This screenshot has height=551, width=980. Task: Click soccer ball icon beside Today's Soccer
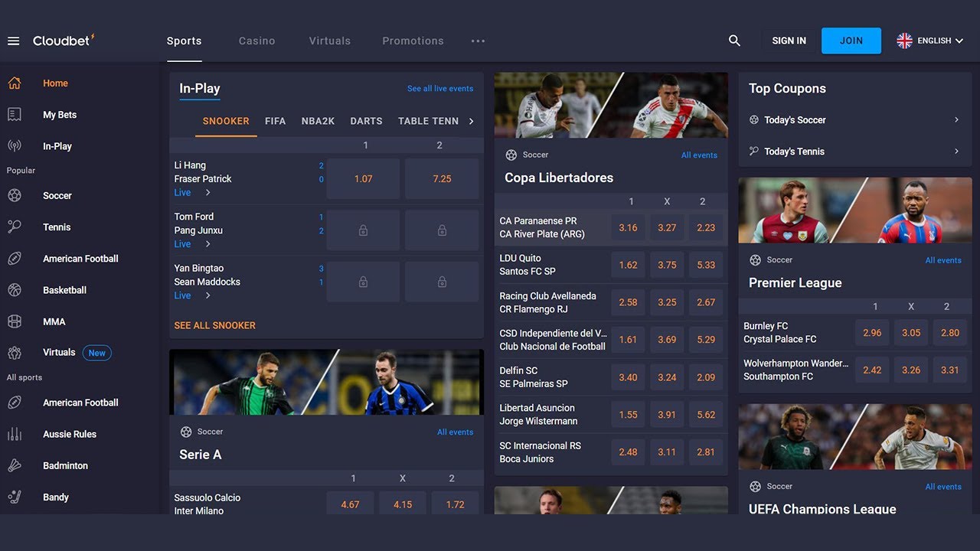pyautogui.click(x=754, y=119)
